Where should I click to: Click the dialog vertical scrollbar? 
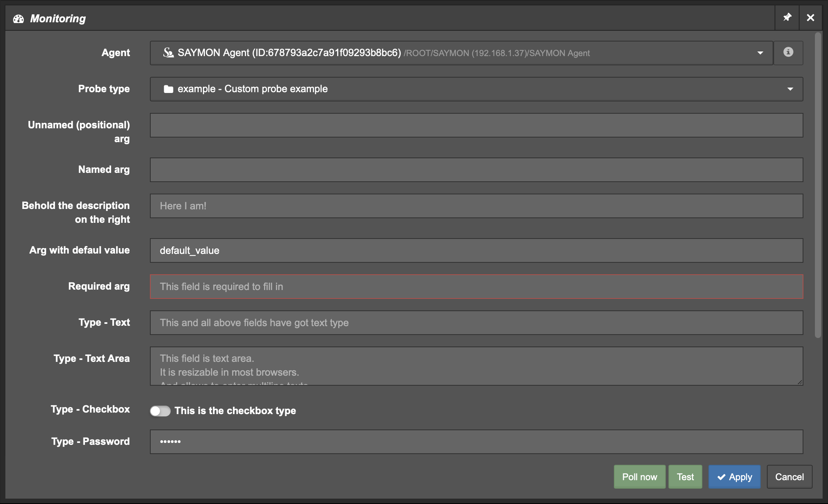(x=818, y=185)
